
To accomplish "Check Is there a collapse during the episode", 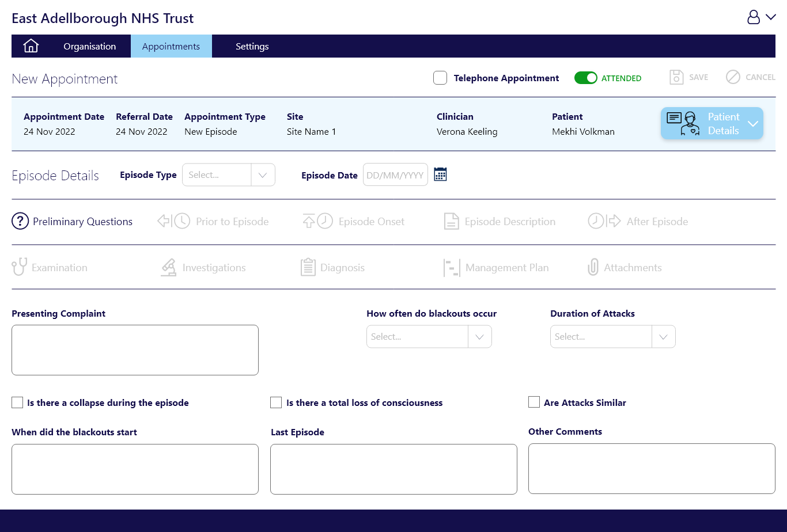I will pyautogui.click(x=17, y=402).
